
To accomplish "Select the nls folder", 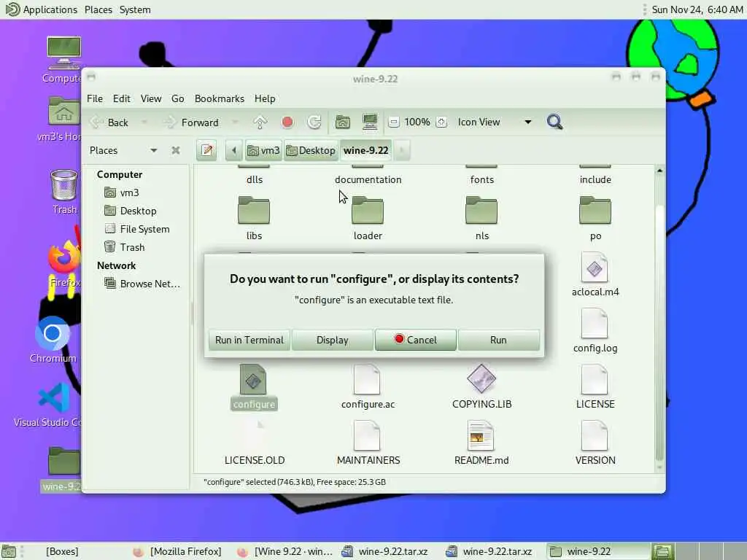I will [481, 211].
